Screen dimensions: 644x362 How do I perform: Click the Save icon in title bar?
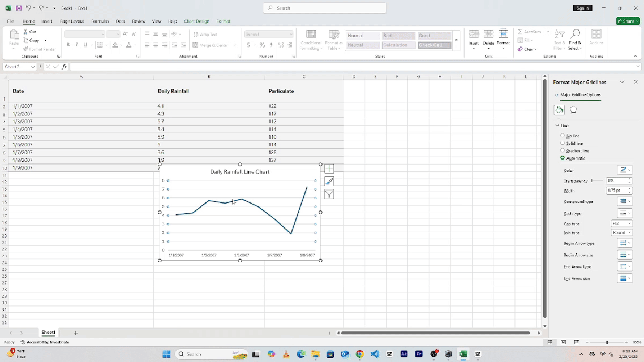click(x=19, y=8)
